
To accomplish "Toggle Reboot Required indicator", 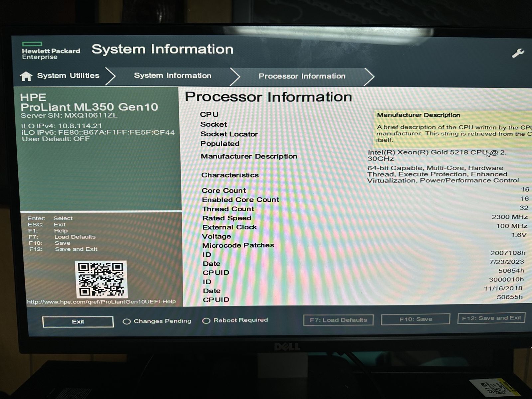I will (x=206, y=321).
